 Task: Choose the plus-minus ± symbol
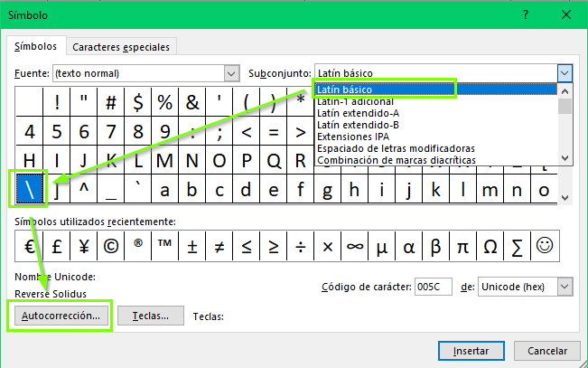pos(192,246)
